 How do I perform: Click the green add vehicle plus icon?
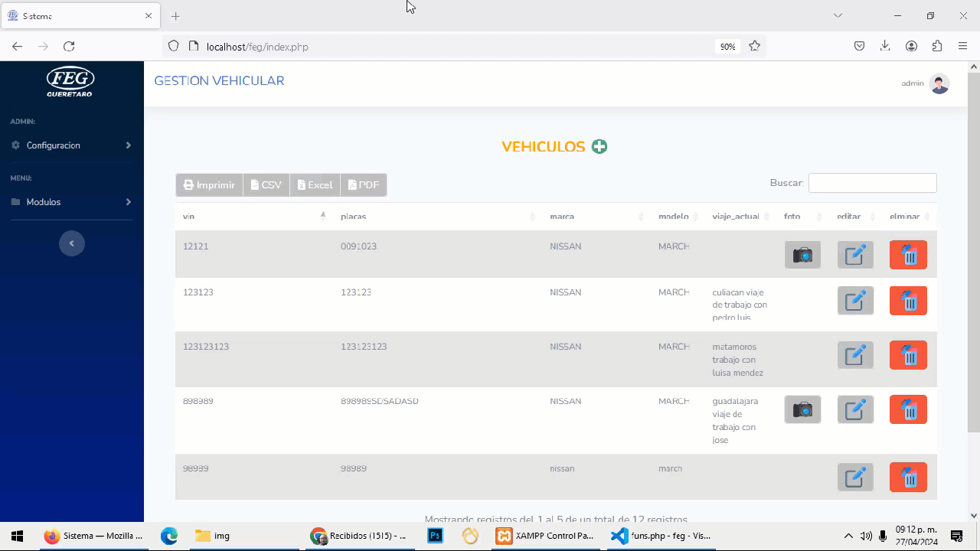pyautogui.click(x=599, y=147)
